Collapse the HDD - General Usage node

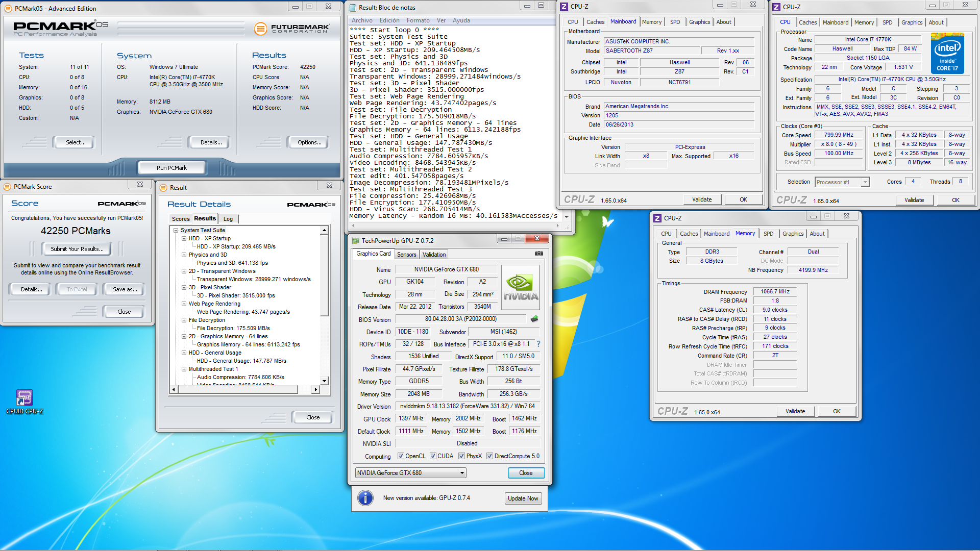coord(184,353)
